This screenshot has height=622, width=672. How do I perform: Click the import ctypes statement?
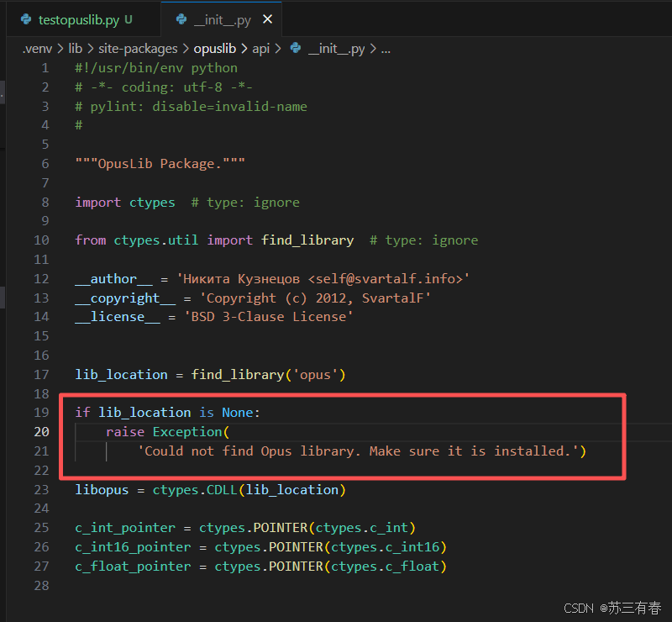click(x=124, y=202)
